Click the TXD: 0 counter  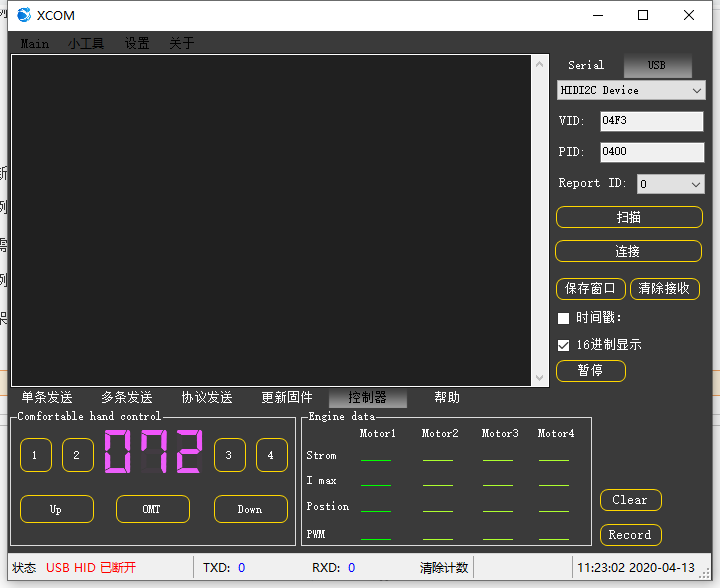[x=224, y=568]
